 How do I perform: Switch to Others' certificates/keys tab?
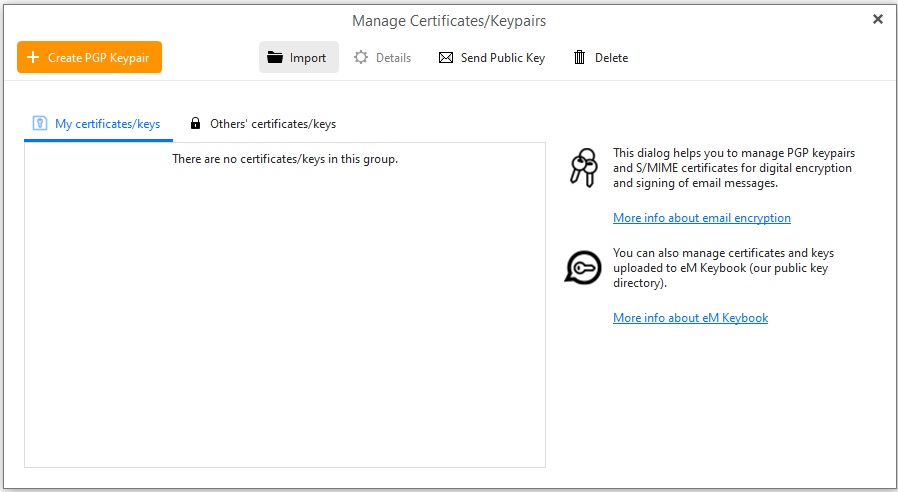tap(263, 124)
